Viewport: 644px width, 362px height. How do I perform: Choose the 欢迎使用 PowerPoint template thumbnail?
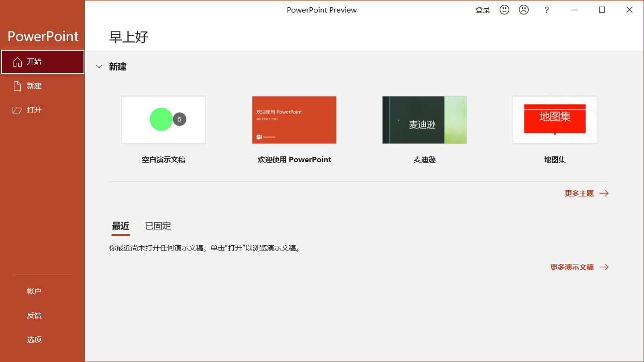294,120
